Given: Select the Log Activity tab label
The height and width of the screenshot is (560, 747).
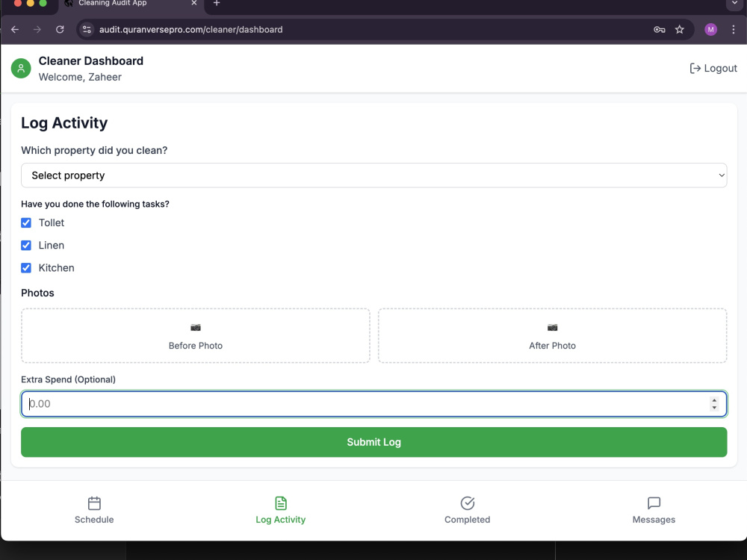Looking at the screenshot, I should point(281,520).
